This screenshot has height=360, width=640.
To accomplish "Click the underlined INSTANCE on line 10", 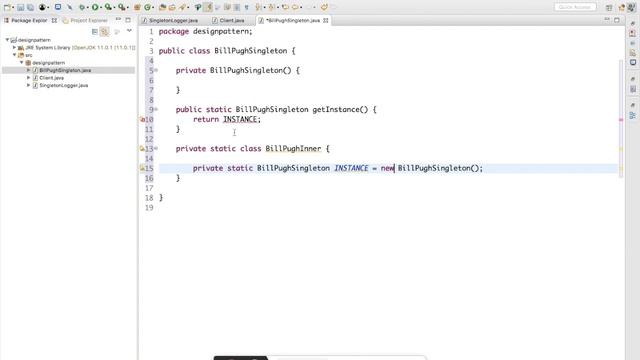I will tap(240, 119).
